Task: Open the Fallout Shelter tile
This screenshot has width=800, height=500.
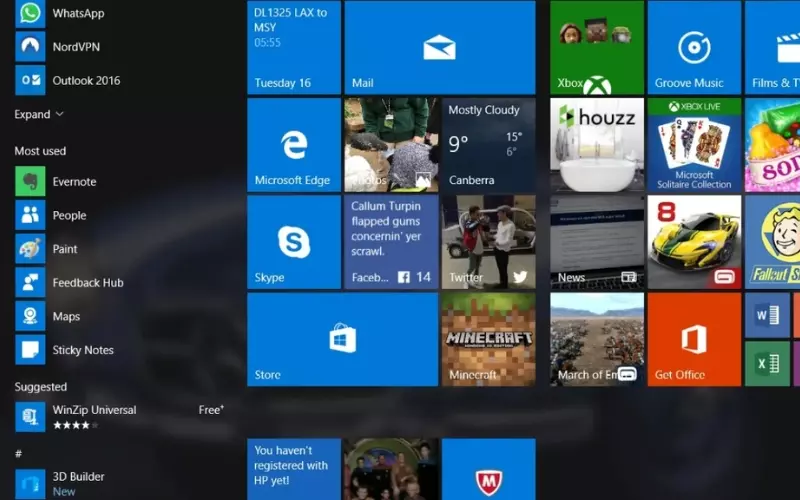Action: [772, 242]
